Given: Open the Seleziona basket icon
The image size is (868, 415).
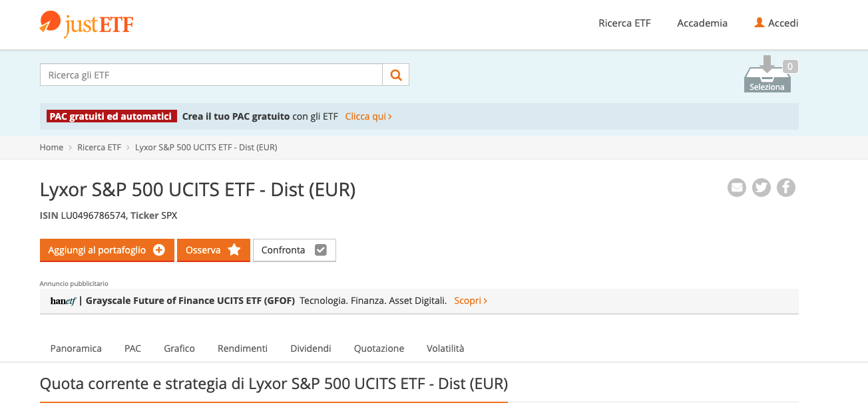Looking at the screenshot, I should [x=767, y=76].
